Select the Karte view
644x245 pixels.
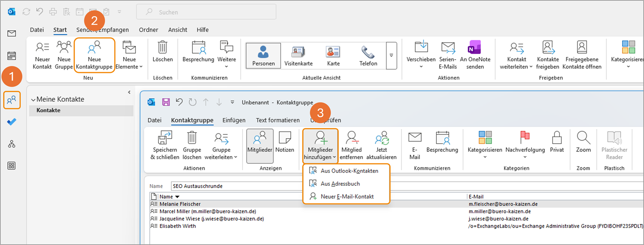[333, 56]
